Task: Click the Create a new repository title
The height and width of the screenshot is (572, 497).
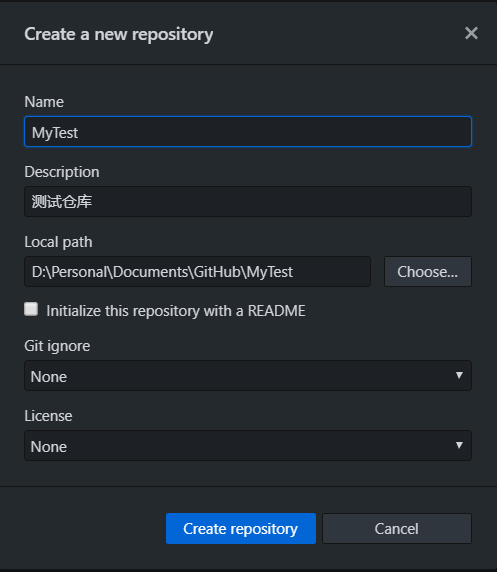Action: [119, 34]
